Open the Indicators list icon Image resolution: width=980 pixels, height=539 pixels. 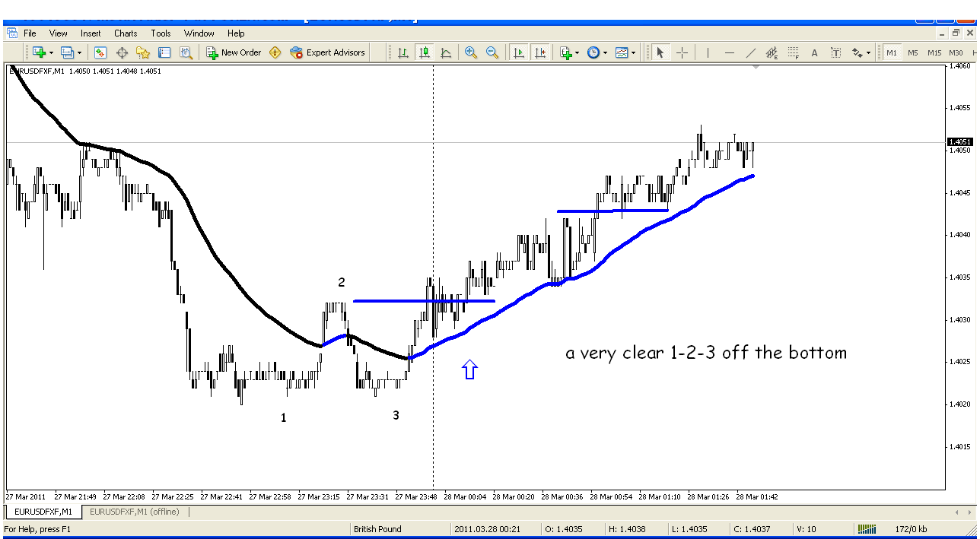(x=565, y=52)
